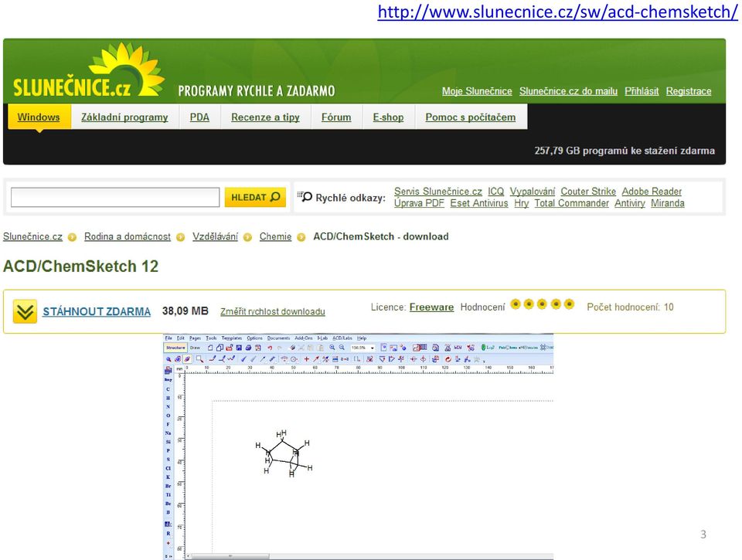Pick the Oxygen (O) element button
The height and width of the screenshot is (560, 742).
pyautogui.click(x=168, y=416)
